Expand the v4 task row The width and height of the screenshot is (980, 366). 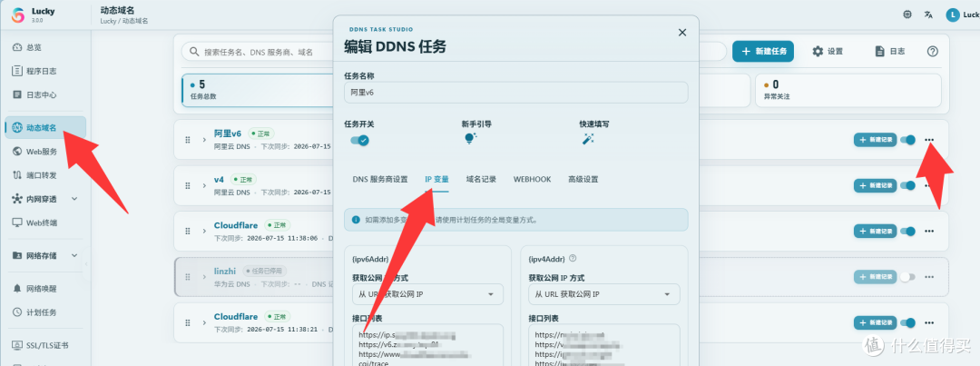point(204,185)
